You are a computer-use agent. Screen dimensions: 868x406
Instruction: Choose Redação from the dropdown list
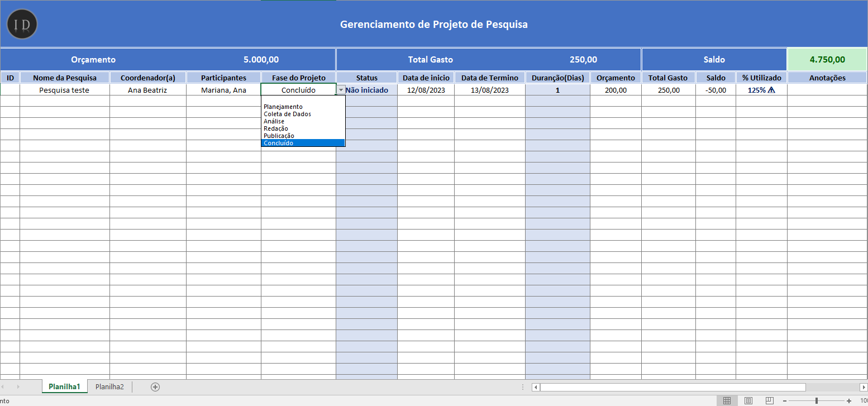pyautogui.click(x=303, y=128)
